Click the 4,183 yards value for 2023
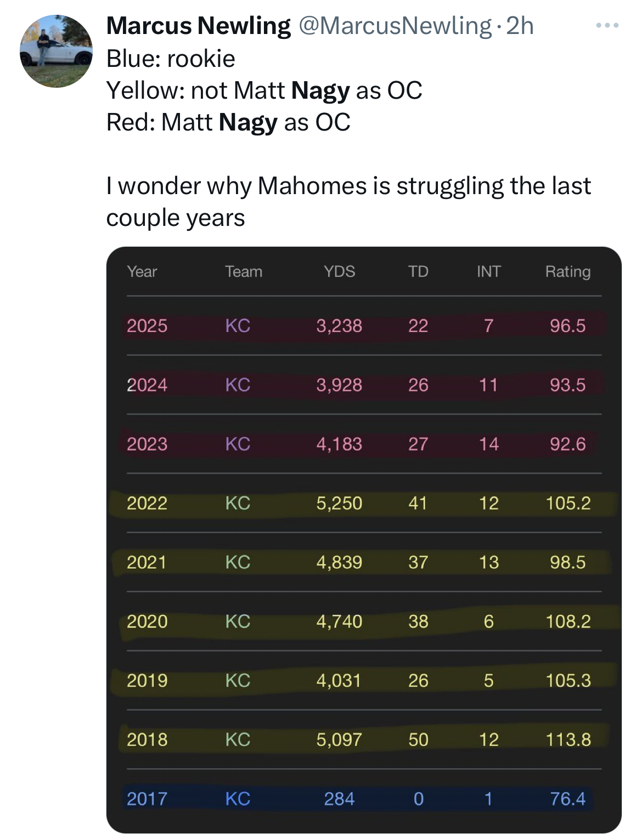 click(x=339, y=444)
